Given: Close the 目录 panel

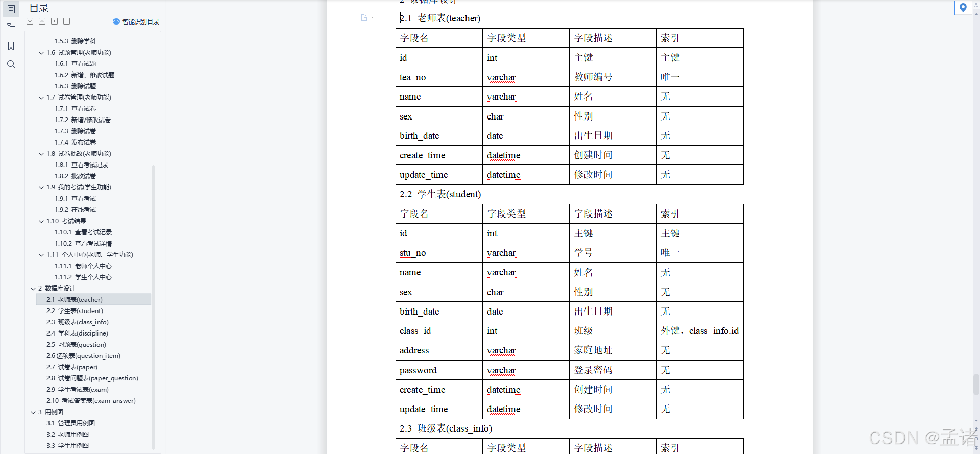Looking at the screenshot, I should coord(154,8).
